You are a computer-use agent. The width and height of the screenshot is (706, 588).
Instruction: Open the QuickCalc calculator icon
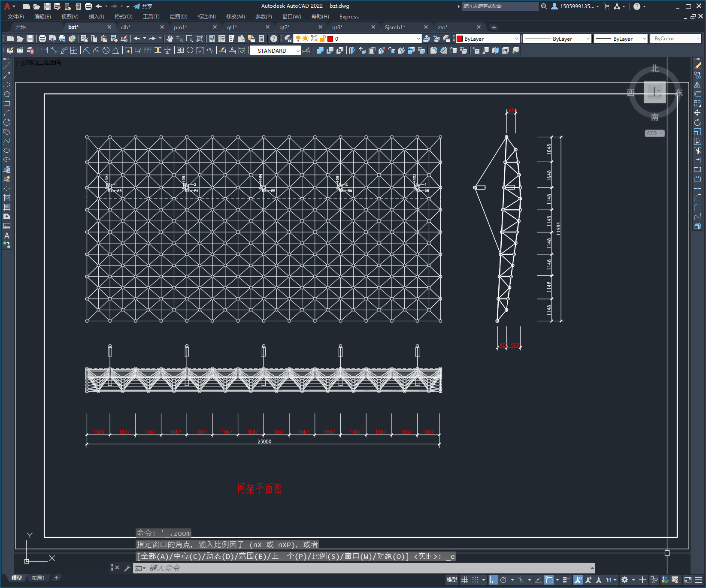point(261,39)
